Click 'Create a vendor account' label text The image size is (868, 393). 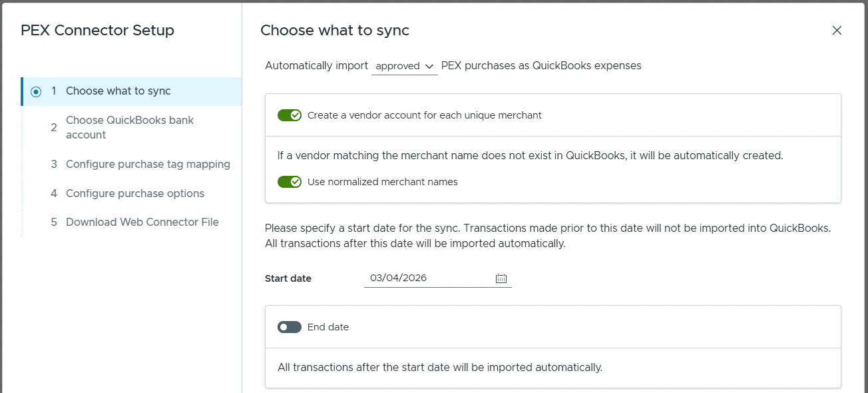pyautogui.click(x=425, y=115)
